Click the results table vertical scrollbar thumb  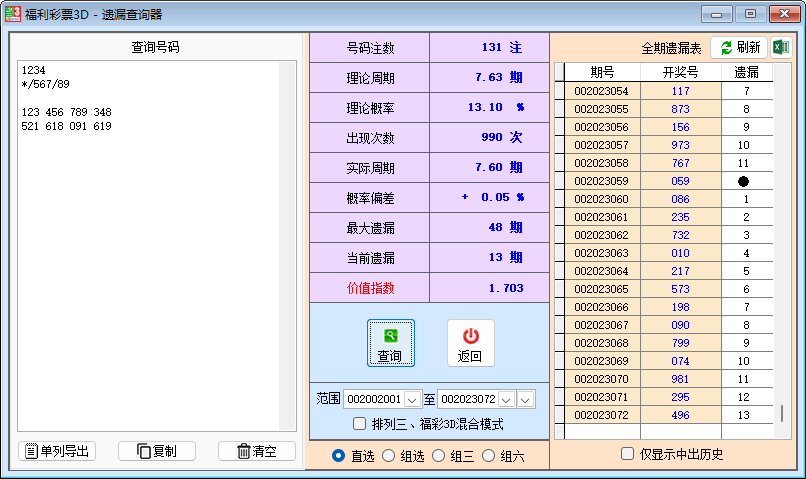(782, 413)
